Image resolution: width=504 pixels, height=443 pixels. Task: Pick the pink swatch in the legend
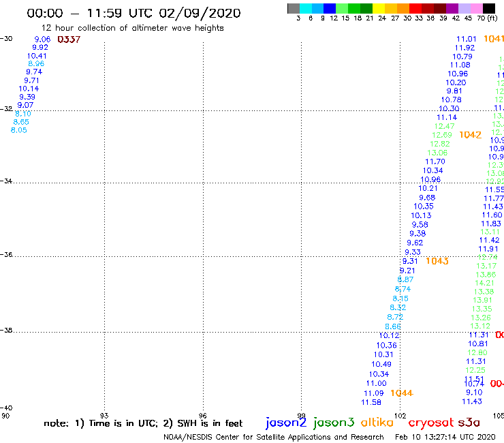point(477,8)
